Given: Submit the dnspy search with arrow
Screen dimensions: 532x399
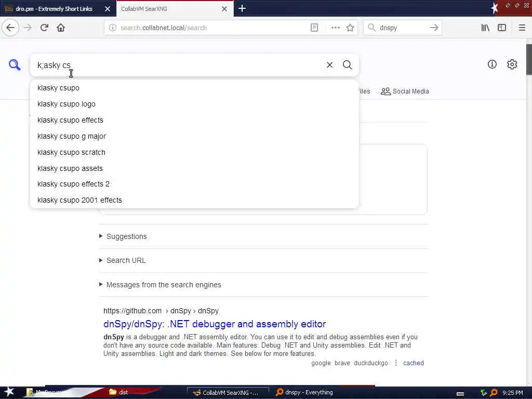Looking at the screenshot, I should (x=434, y=28).
